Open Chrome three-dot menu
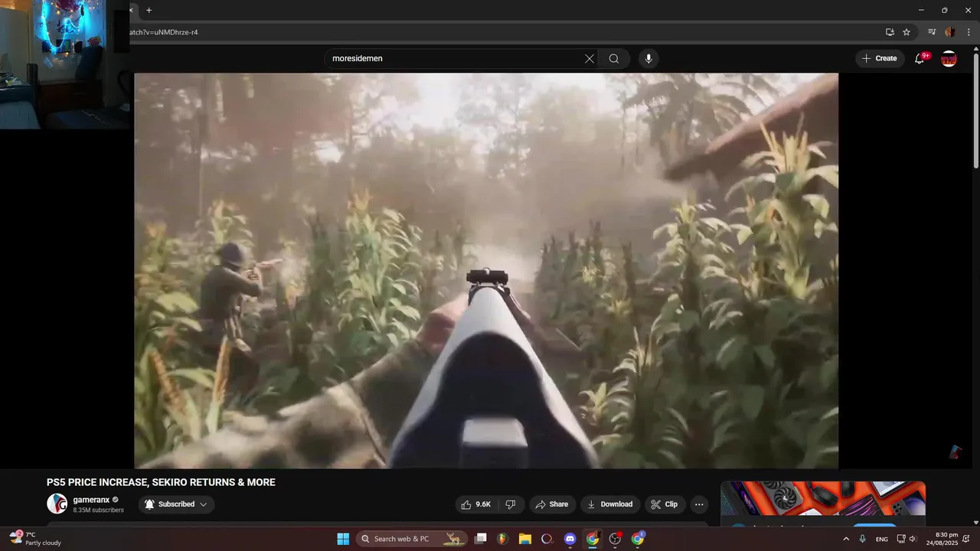Screen dimensions: 980x551 [x=969, y=32]
